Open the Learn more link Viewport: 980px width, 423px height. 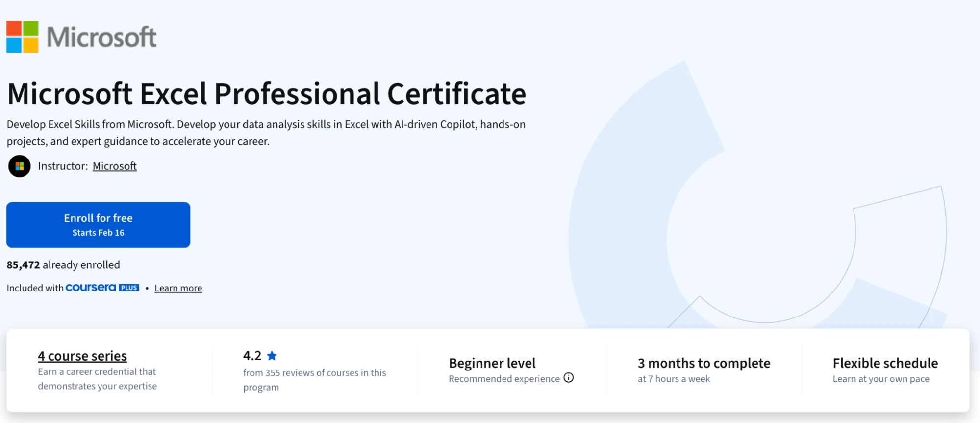point(178,288)
